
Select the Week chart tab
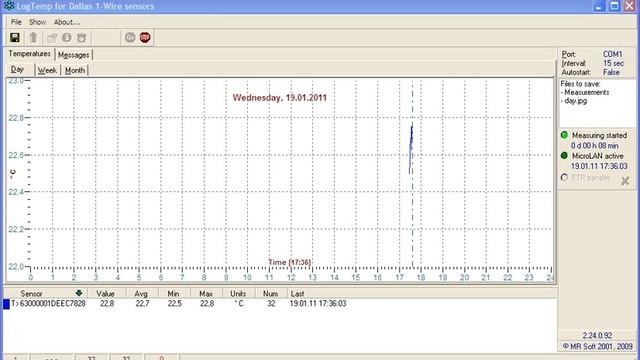pyautogui.click(x=47, y=70)
